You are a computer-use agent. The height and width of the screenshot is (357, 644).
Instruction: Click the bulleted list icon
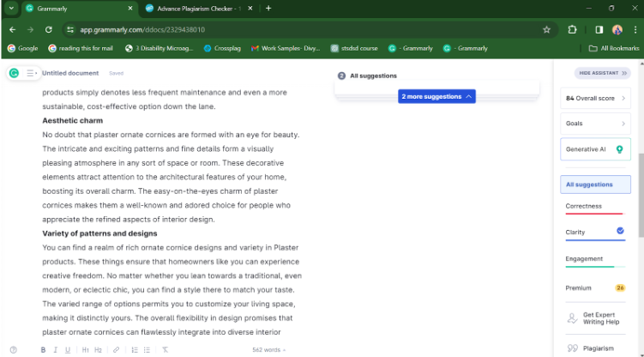pos(147,350)
